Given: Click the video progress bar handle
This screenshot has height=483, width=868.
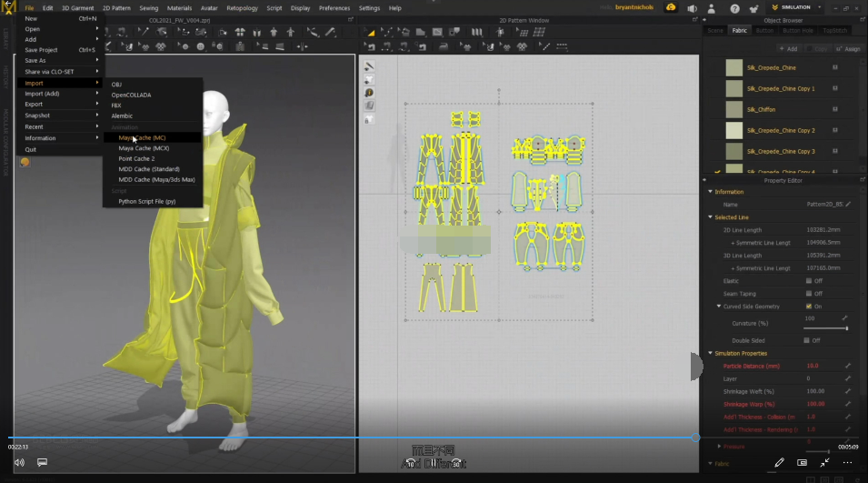Looking at the screenshot, I should tap(695, 438).
